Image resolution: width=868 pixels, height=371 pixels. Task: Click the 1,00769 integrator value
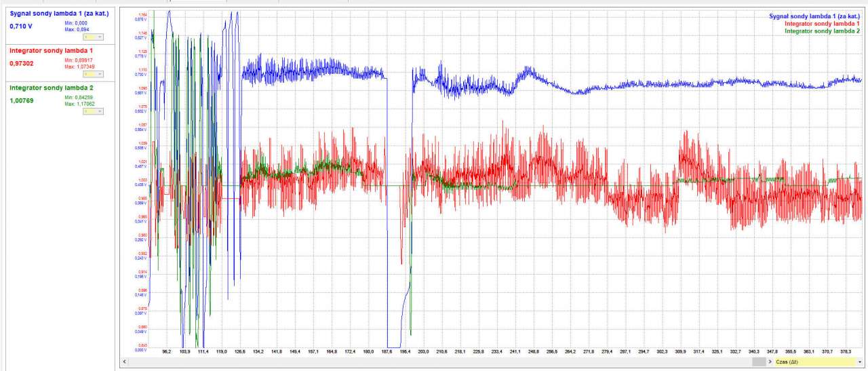coord(21,100)
